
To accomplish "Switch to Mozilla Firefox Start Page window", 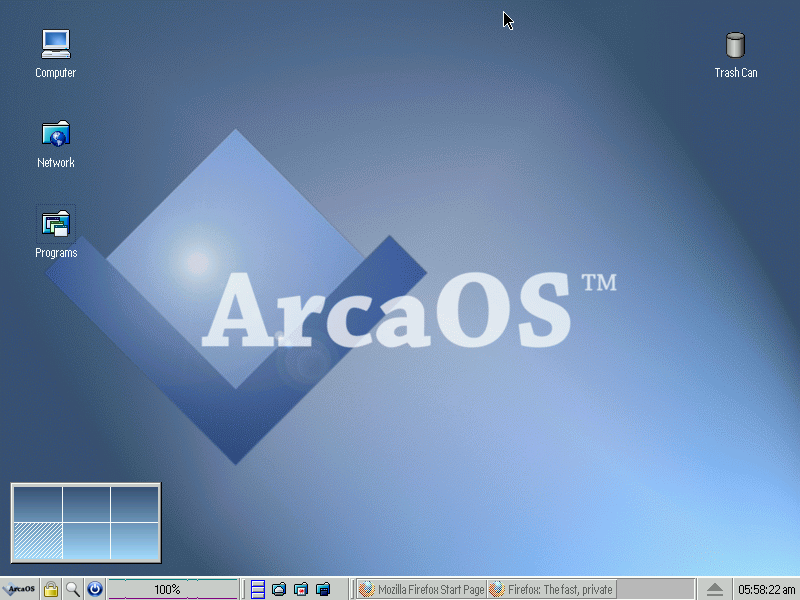I will click(421, 589).
